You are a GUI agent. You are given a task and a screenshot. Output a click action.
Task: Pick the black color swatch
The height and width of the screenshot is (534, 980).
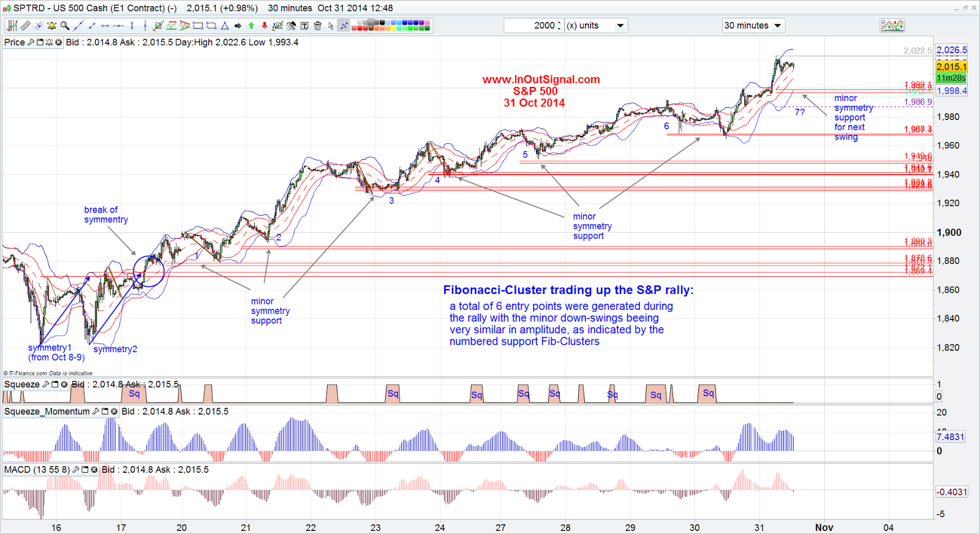(382, 23)
